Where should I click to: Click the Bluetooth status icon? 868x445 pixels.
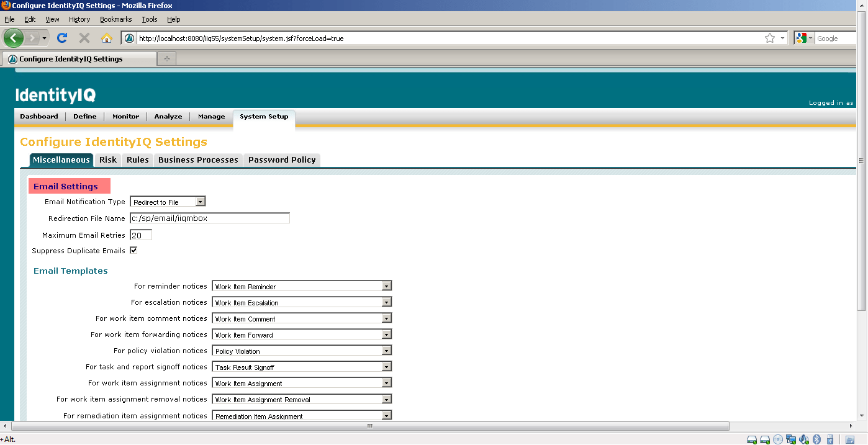point(817,439)
